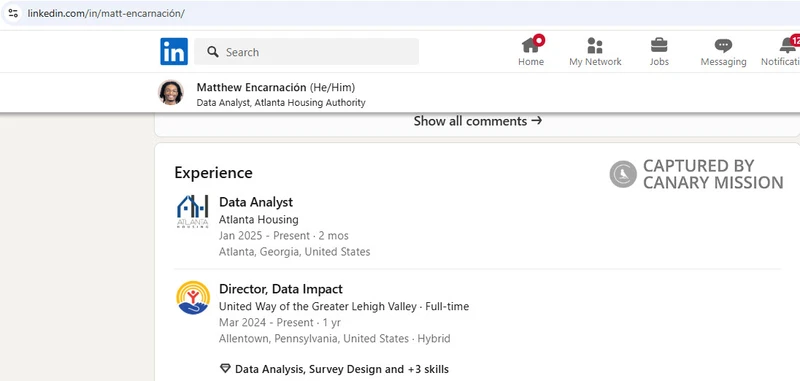Click the LinkedIn logo icon
Screen dimensions: 800x381
click(x=174, y=52)
